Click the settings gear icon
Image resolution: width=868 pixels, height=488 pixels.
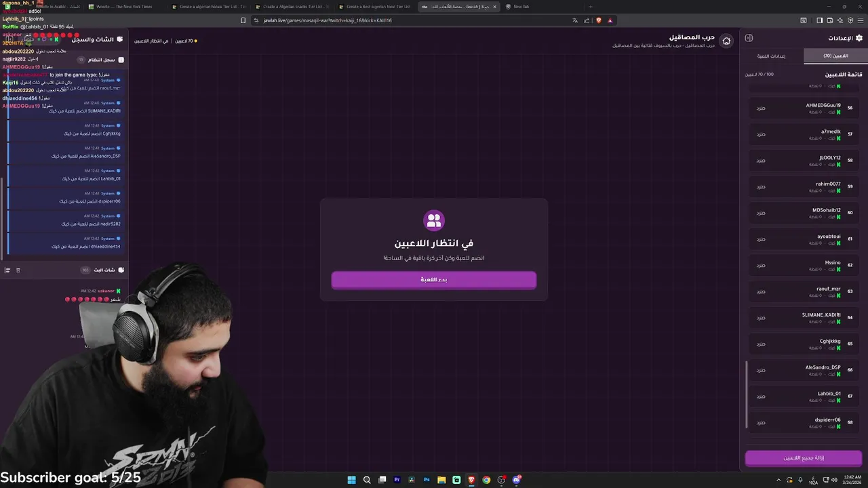[859, 38]
